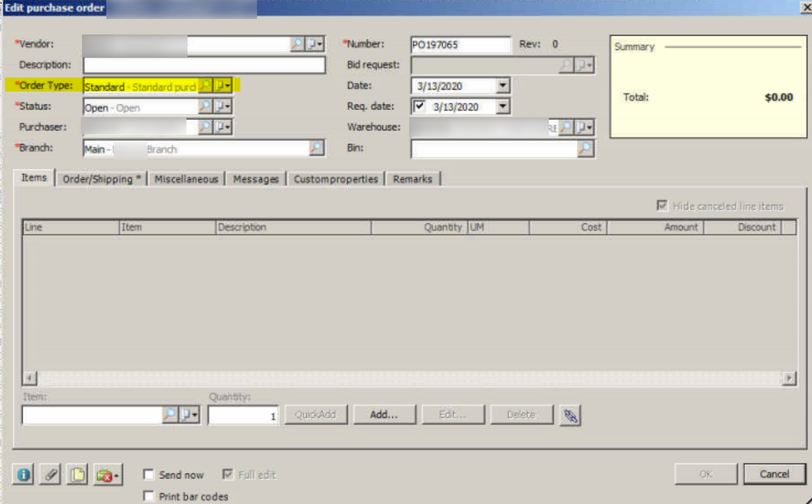Expand the Purchaser options dropdown
The image size is (812, 504).
pos(223,127)
